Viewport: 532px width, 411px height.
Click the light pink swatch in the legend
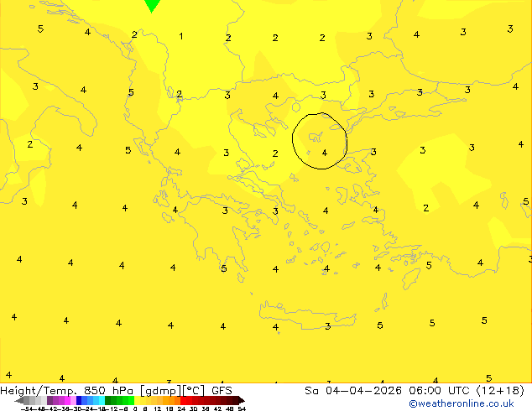pos(73,400)
